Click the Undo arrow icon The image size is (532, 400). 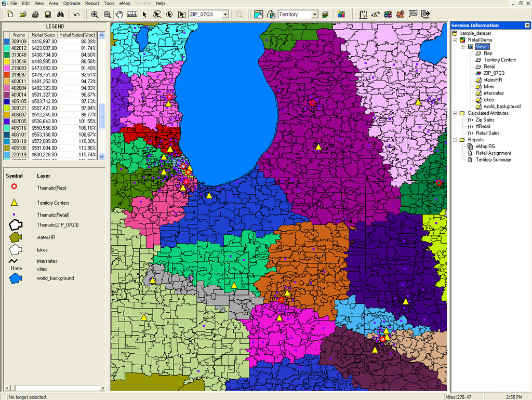[76, 14]
